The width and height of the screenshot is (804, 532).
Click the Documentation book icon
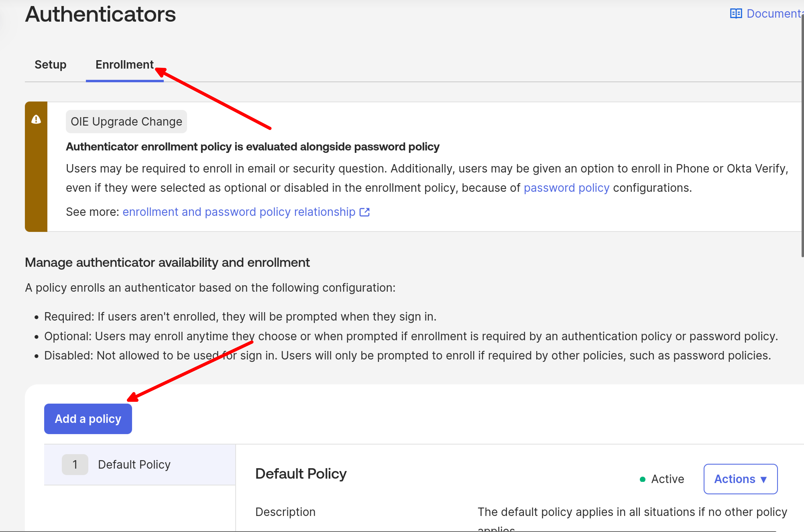(x=736, y=14)
